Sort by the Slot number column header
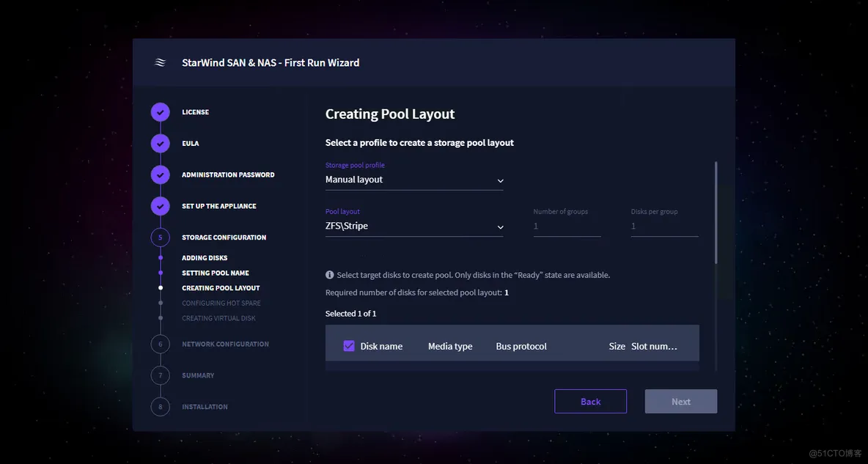The width and height of the screenshot is (868, 464). tap(655, 346)
